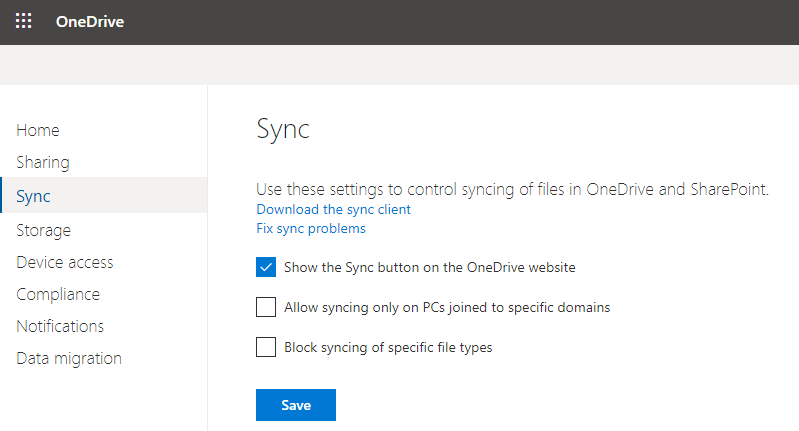Enable the syncing only on domain-joined PCs checkbox
The image size is (799, 431).
point(266,307)
